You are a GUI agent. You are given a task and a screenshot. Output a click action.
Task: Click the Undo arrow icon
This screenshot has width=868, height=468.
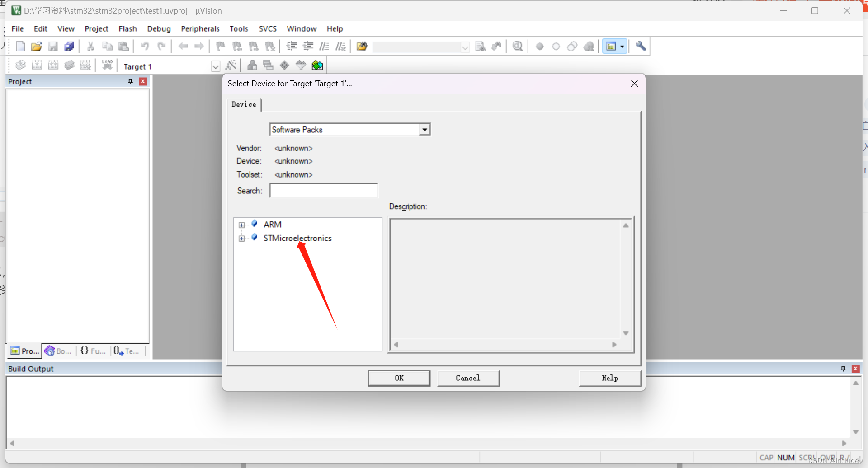(x=145, y=46)
